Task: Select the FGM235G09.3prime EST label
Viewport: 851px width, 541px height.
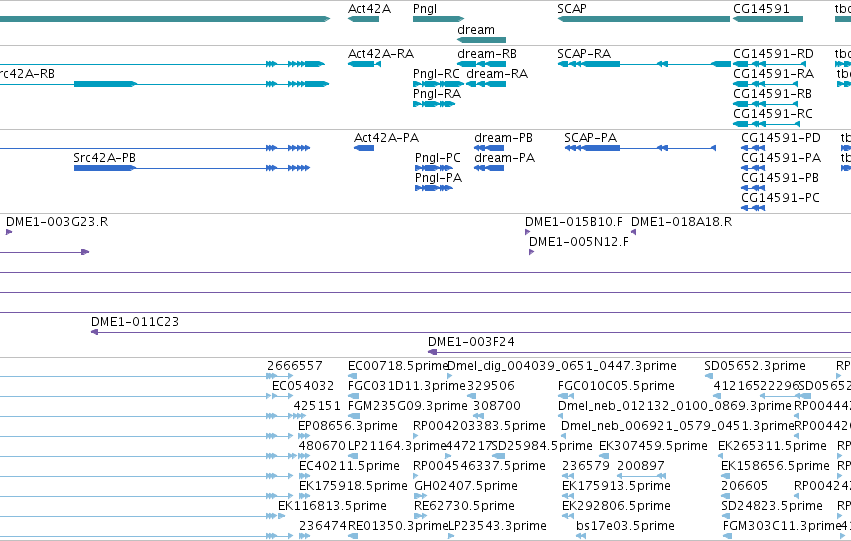Action: (408, 406)
